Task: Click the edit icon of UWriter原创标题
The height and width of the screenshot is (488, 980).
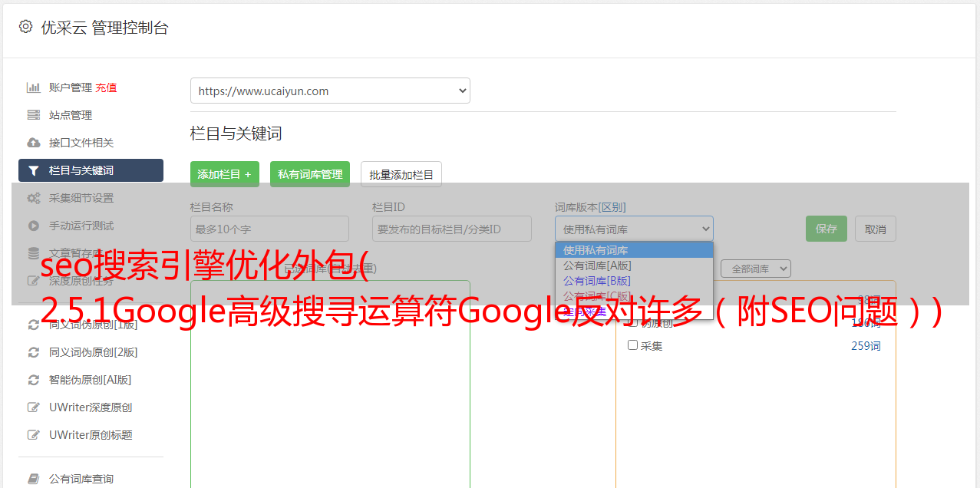Action: pos(33,435)
